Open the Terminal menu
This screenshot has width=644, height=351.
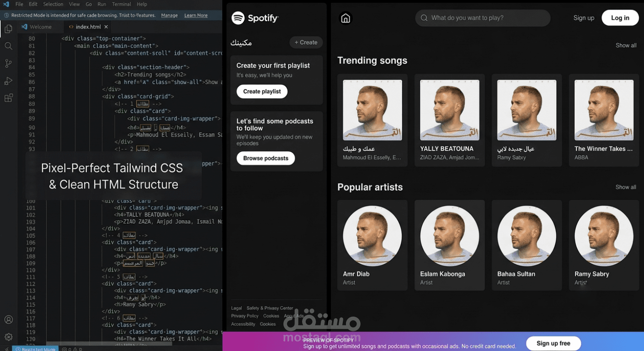121,4
